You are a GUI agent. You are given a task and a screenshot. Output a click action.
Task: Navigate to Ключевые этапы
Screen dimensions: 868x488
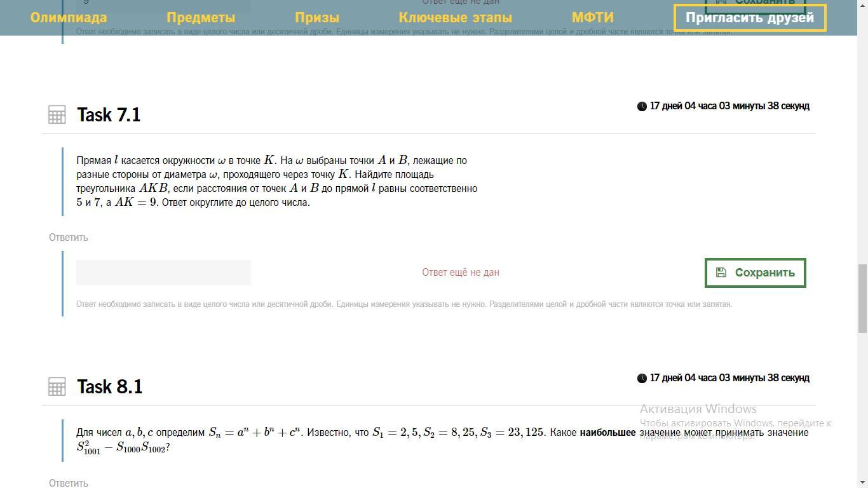(455, 18)
